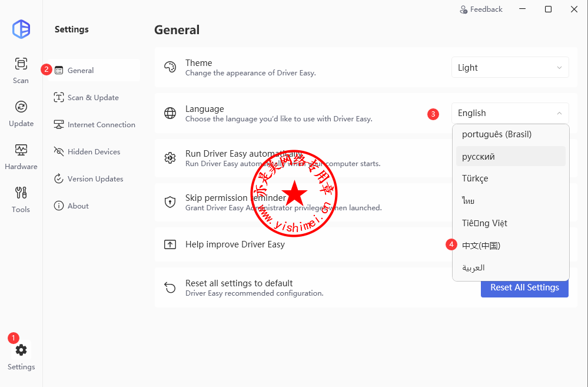Open the Scan page icon
This screenshot has height=387, width=588.
click(21, 64)
